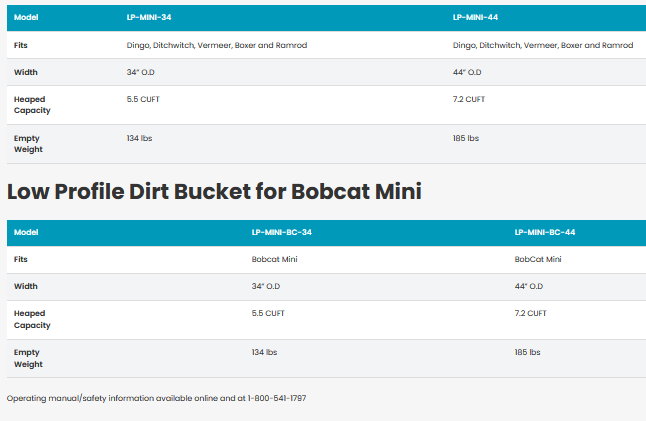Click the 134 lbs weight for LP-MINI-34

coord(139,137)
